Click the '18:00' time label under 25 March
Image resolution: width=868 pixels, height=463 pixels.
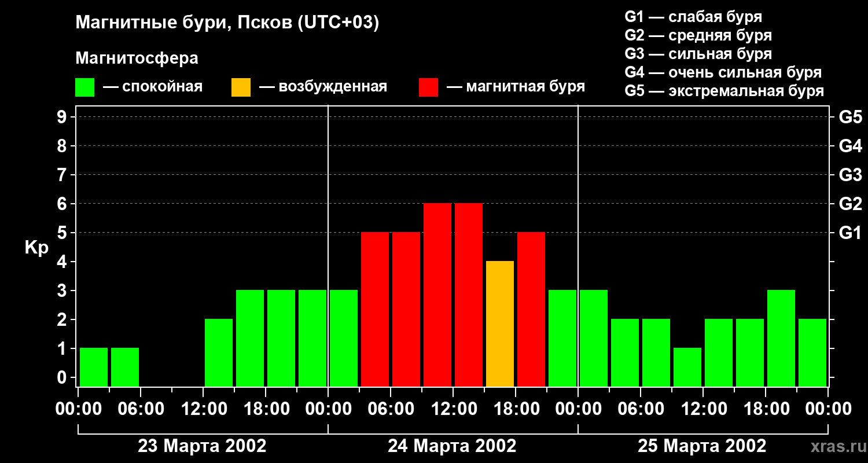[766, 409]
